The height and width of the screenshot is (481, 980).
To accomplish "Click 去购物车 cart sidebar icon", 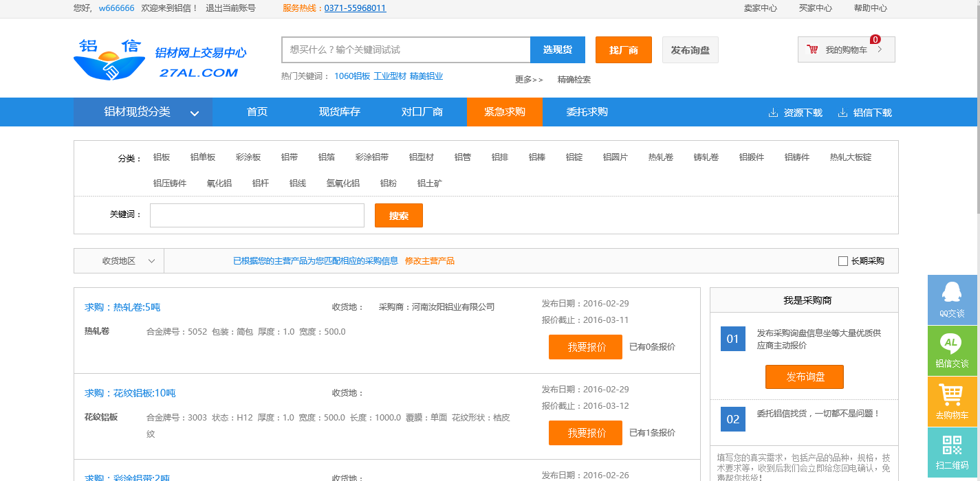I will [x=952, y=401].
